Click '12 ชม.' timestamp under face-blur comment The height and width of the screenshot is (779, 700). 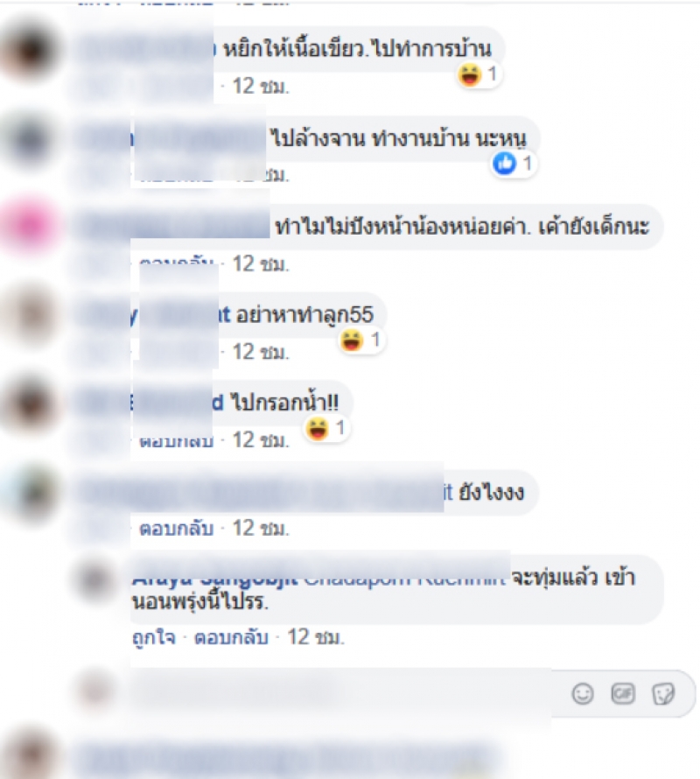[x=261, y=264]
